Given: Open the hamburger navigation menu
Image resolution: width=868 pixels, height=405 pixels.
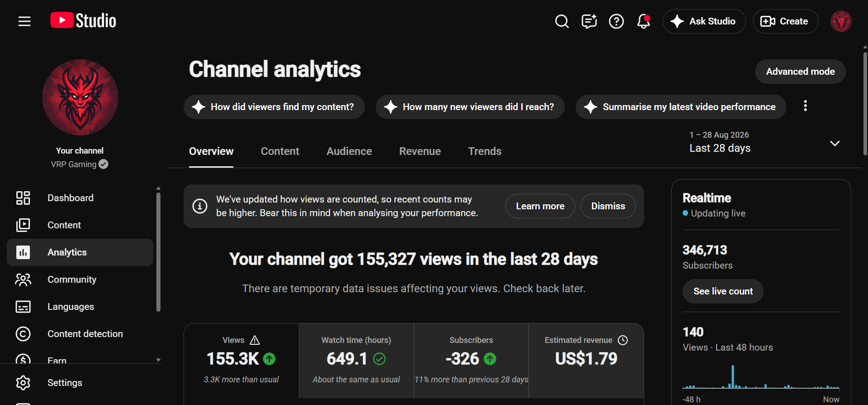Looking at the screenshot, I should [24, 21].
